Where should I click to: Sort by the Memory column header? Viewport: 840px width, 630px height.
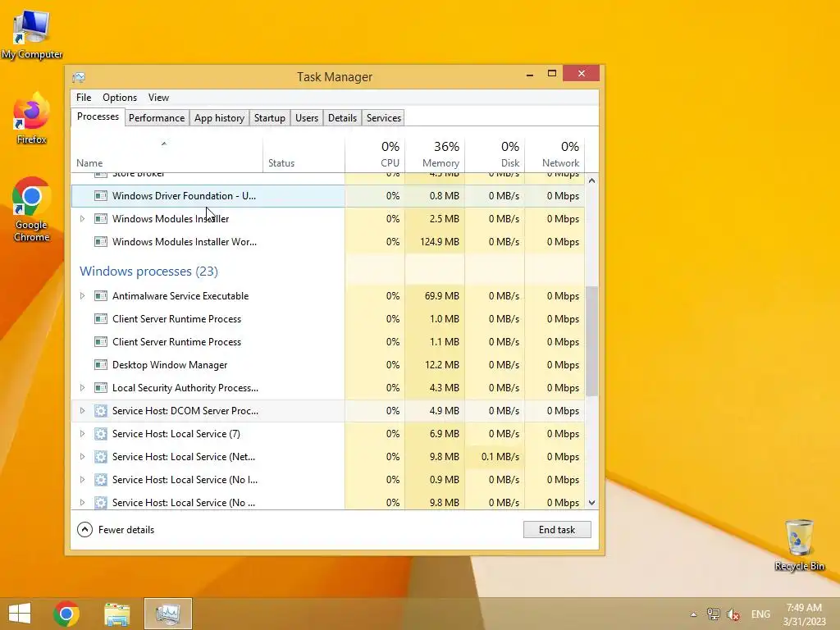[x=435, y=155]
